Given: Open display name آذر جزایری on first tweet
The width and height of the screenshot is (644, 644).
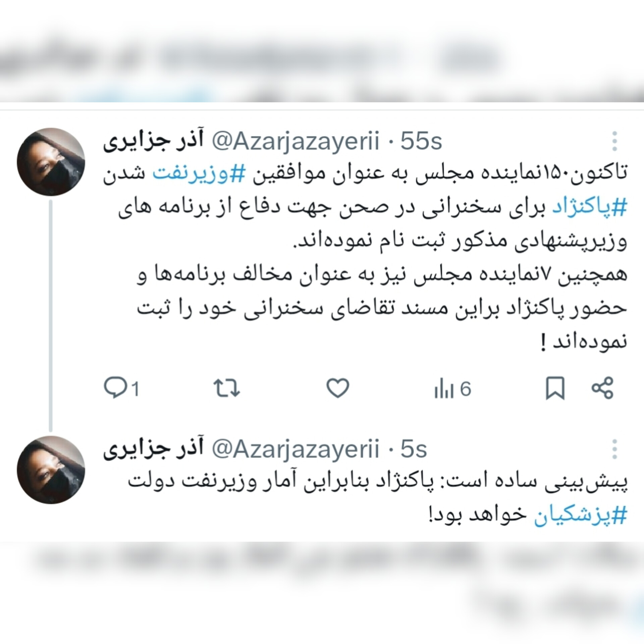Looking at the screenshot, I should (x=153, y=142).
